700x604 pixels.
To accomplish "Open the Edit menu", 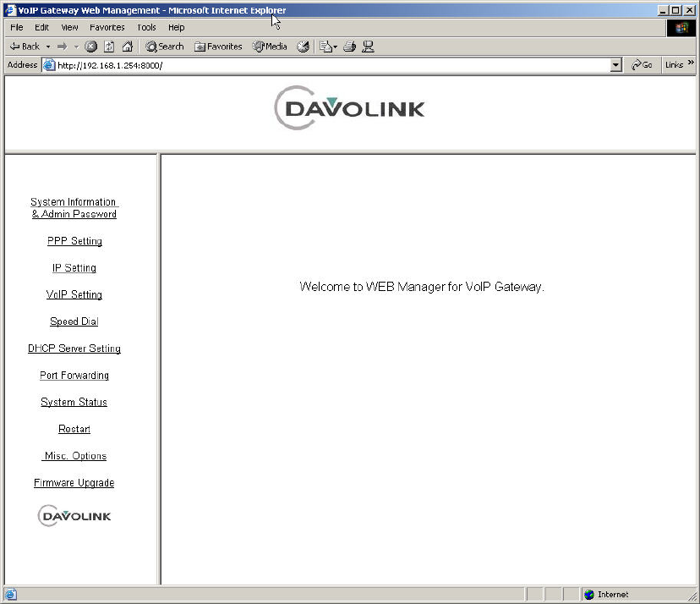I will point(41,28).
